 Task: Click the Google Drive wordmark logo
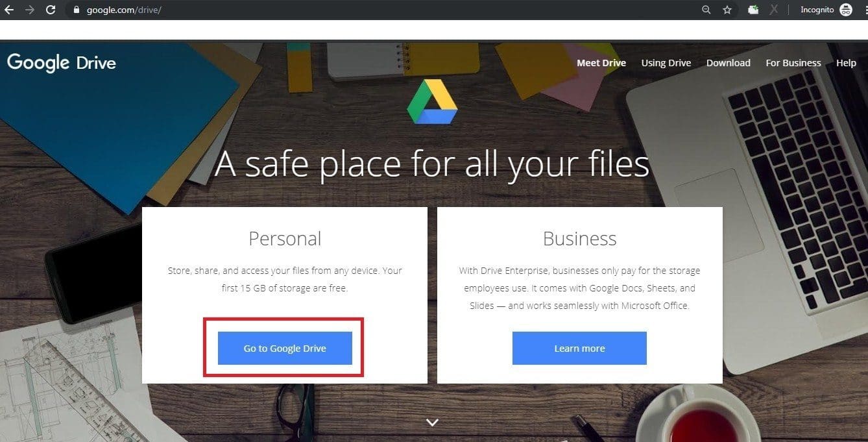(62, 63)
